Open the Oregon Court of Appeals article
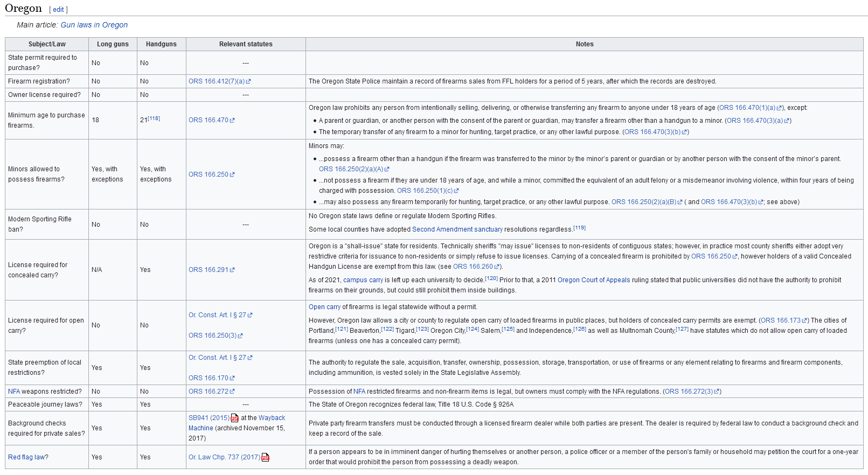This screenshot has width=868, height=475. click(594, 280)
